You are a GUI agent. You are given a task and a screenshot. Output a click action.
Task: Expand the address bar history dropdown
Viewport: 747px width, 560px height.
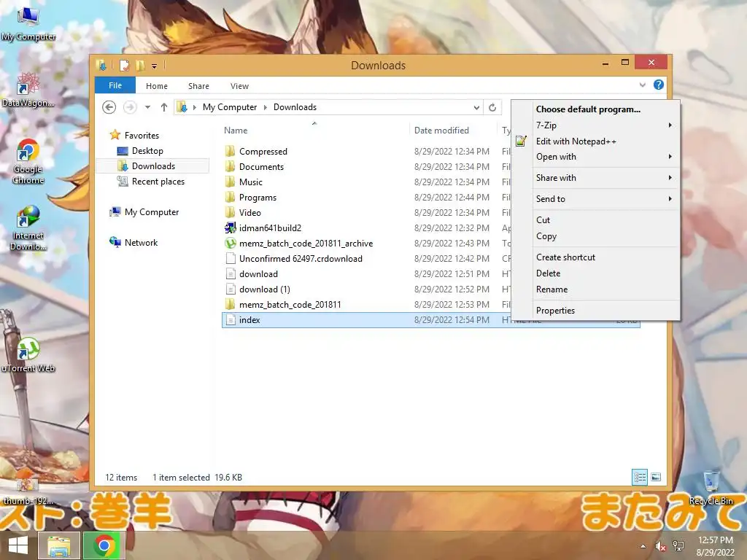(x=476, y=107)
